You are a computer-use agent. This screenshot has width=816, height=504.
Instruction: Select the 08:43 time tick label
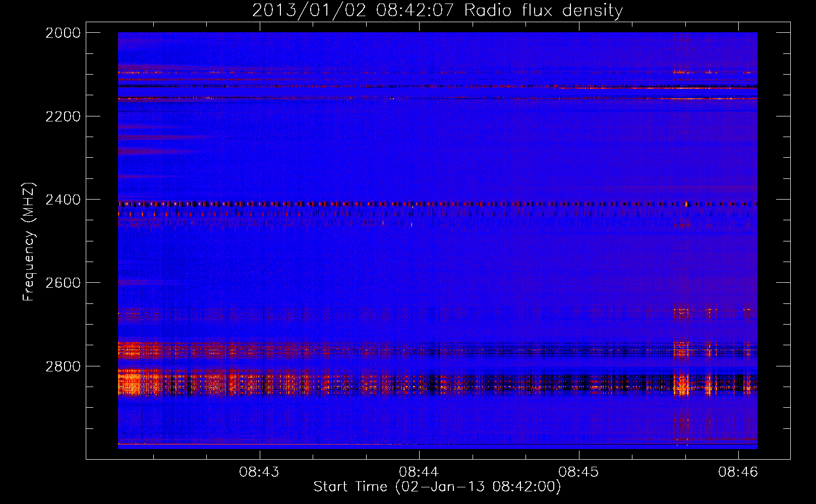pos(259,472)
